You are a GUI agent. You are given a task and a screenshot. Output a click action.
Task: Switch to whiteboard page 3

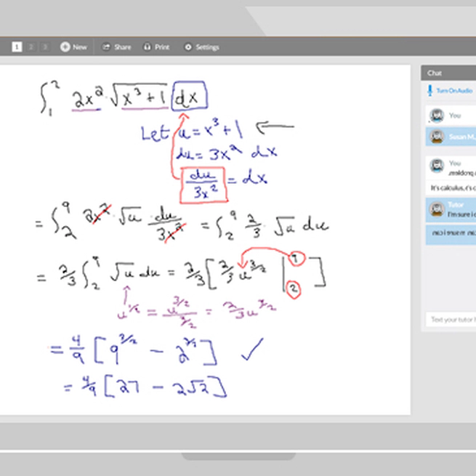(44, 47)
